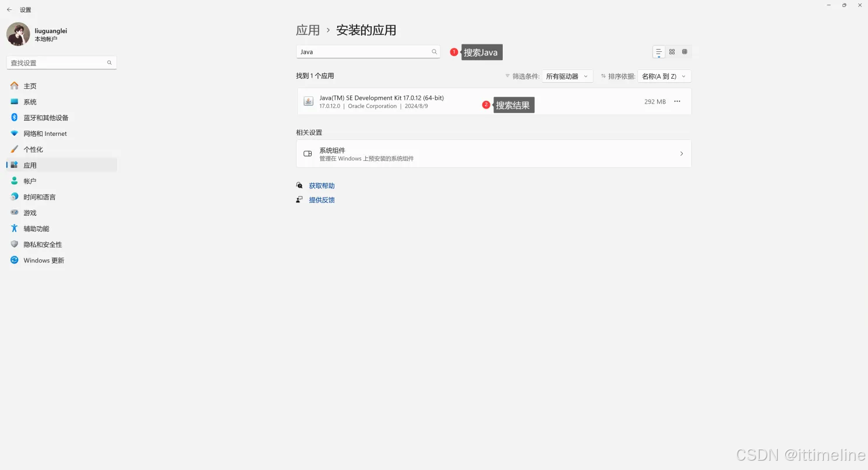Click the network Wi-Fi icon
This screenshot has height=470, width=868.
[x=15, y=134]
